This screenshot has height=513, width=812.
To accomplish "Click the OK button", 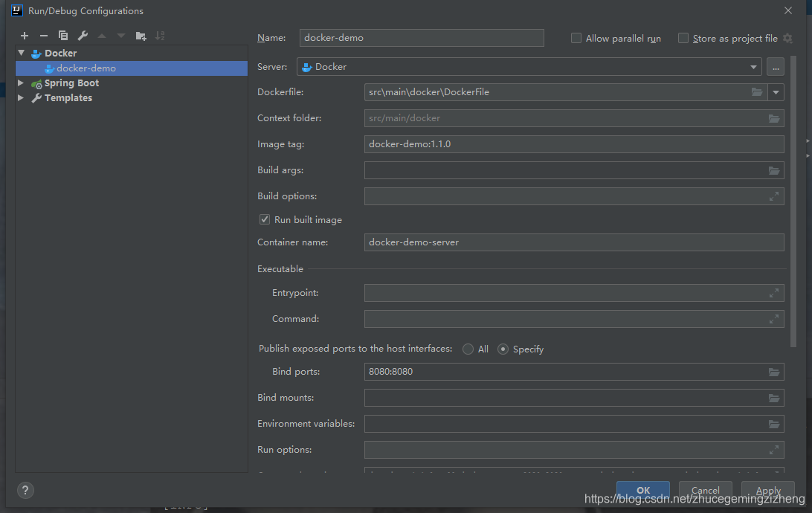I will click(x=643, y=490).
